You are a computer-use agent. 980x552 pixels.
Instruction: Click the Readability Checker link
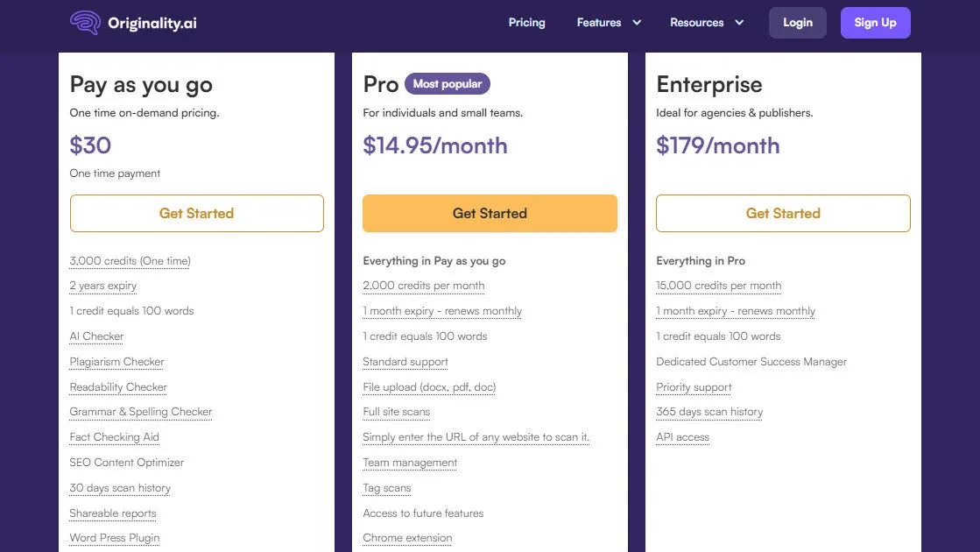[x=118, y=386]
